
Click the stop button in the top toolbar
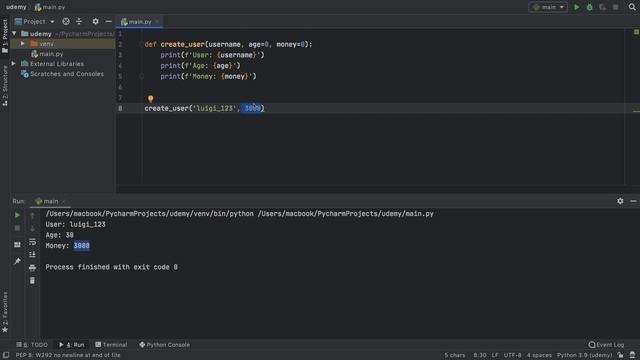616,7
